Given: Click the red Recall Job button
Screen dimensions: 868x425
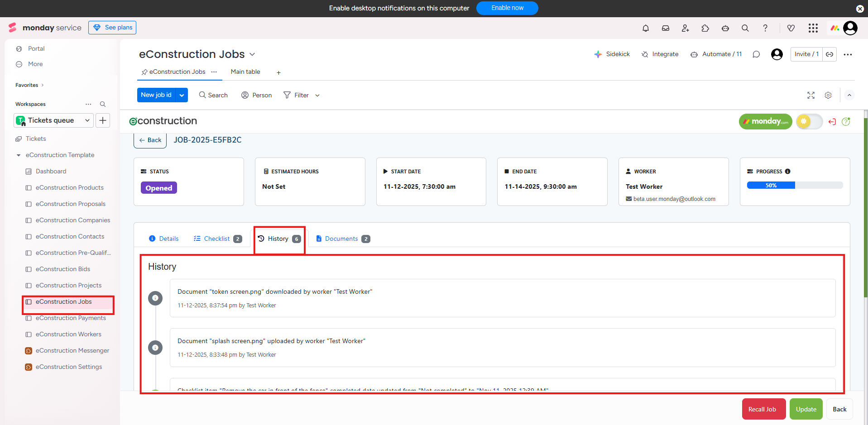Looking at the screenshot, I should (x=763, y=409).
